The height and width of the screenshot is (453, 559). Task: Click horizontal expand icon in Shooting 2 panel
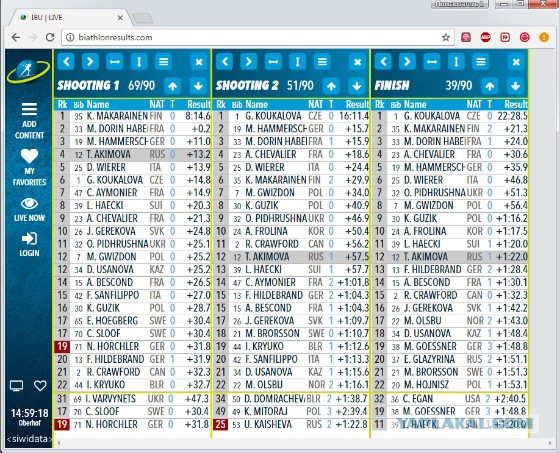pos(273,62)
